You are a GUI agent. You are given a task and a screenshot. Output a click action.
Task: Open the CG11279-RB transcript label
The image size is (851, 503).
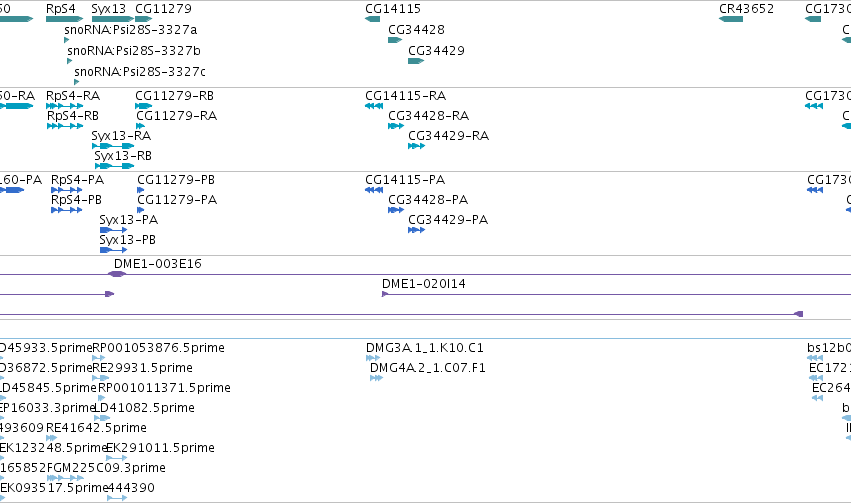(175, 95)
